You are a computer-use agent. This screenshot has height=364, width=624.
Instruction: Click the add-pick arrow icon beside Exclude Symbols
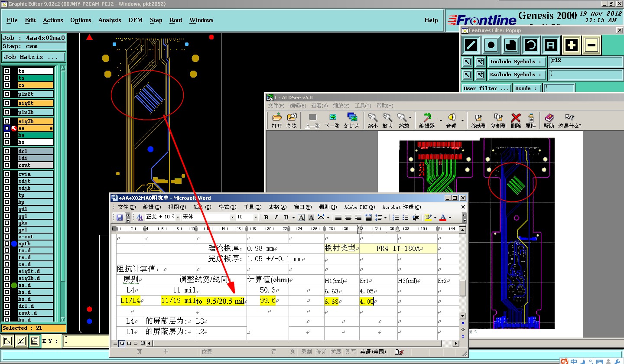tap(480, 75)
